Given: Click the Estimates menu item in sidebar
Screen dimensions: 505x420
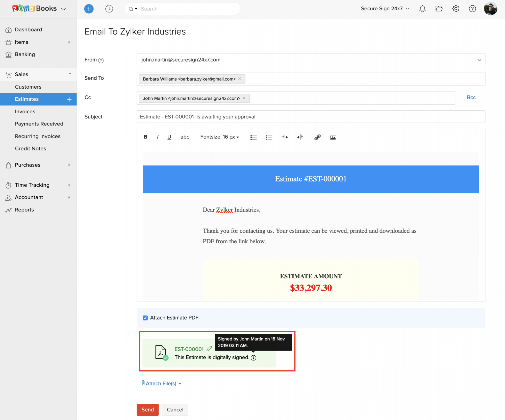Looking at the screenshot, I should 27,99.
